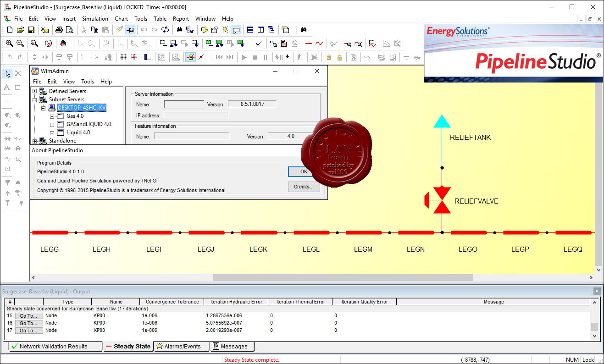Click the alarm bell icon
Image resolution: width=604 pixels, height=364 pixels.
(225, 30)
